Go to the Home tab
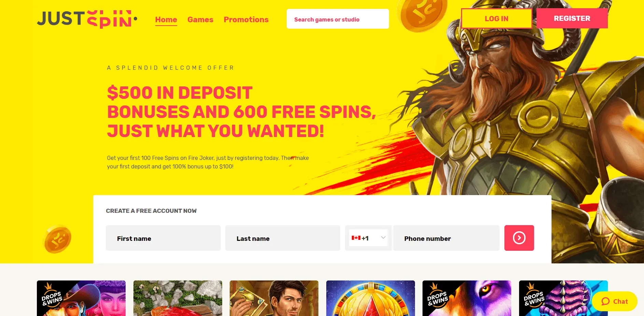The height and width of the screenshot is (316, 644). [166, 20]
